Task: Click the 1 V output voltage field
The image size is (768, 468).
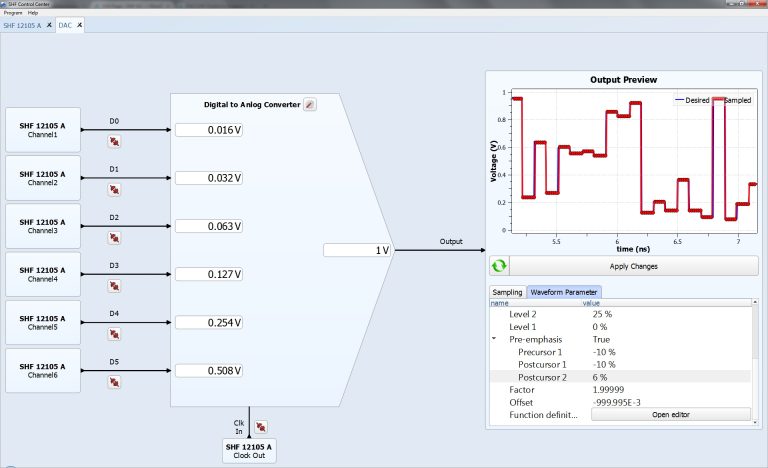Action: point(357,250)
